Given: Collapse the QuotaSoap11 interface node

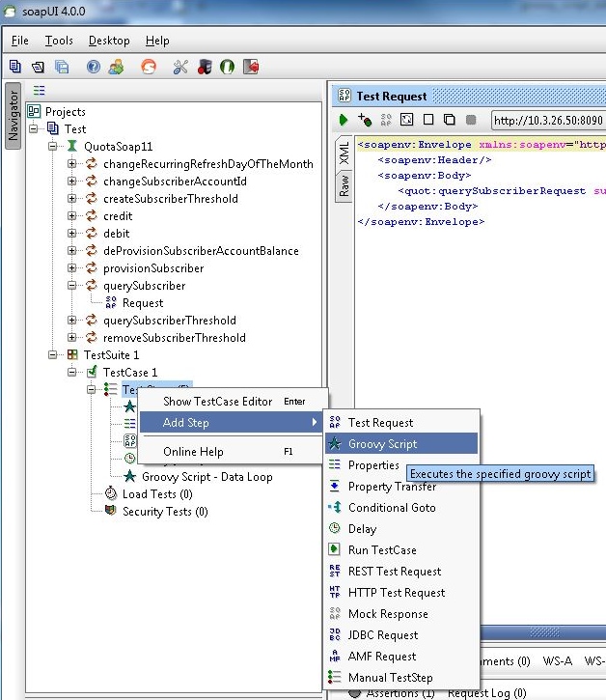Looking at the screenshot, I should (x=53, y=147).
